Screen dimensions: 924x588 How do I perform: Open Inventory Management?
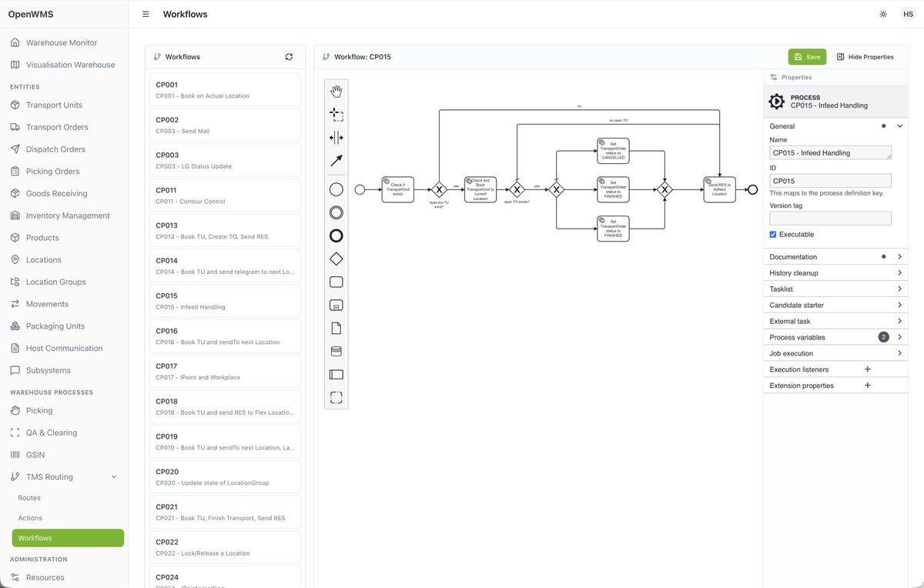tap(68, 216)
